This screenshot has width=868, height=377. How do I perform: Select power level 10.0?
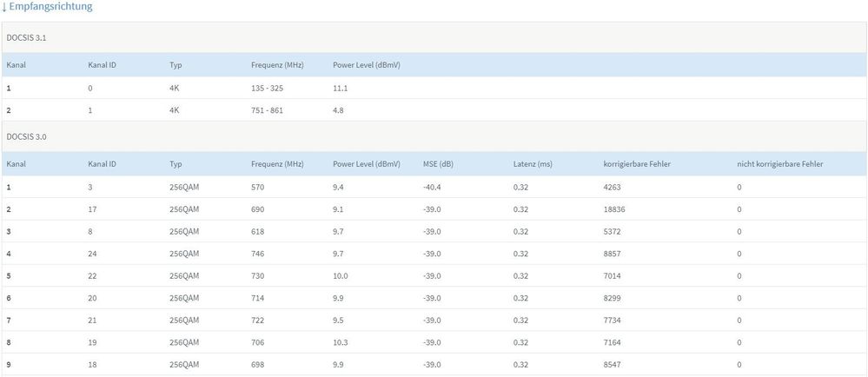click(x=340, y=275)
